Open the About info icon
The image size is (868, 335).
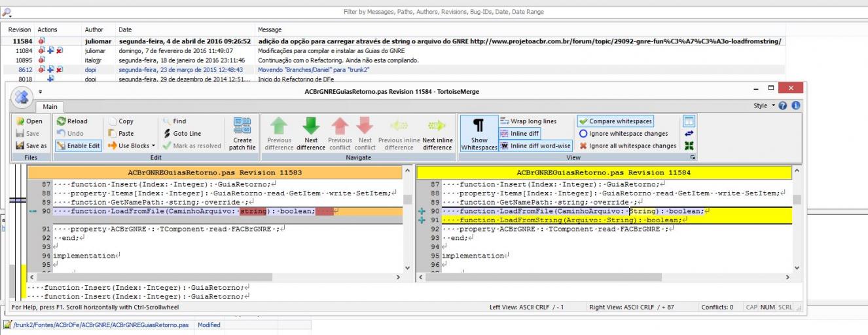click(x=796, y=106)
